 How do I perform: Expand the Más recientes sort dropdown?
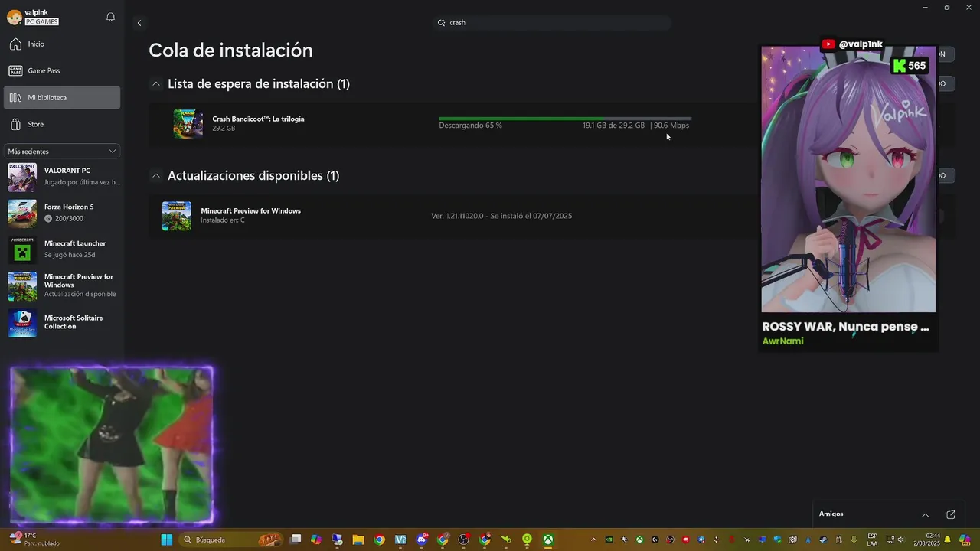(62, 152)
